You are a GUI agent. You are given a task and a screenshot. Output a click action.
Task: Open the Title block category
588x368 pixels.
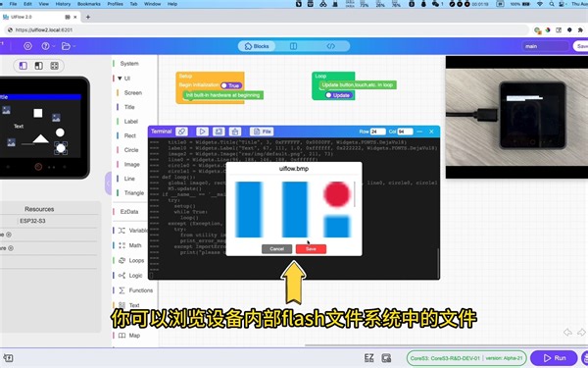[129, 107]
